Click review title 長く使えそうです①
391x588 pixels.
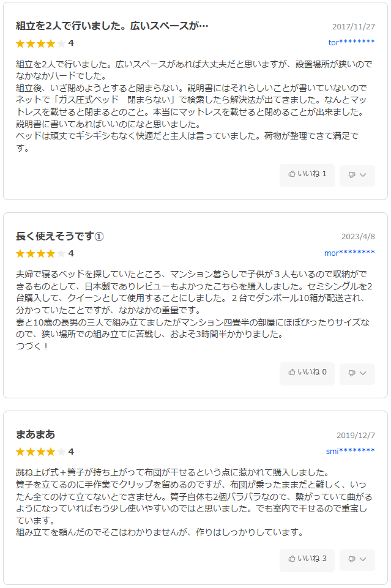[60, 236]
